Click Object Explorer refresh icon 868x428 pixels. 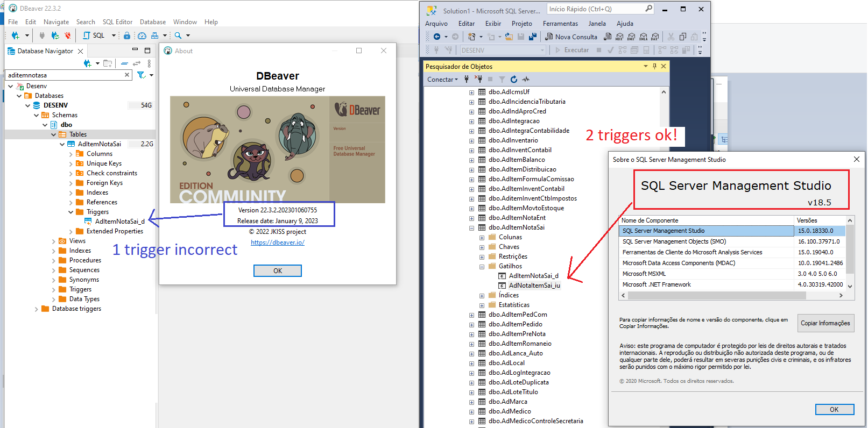point(514,80)
